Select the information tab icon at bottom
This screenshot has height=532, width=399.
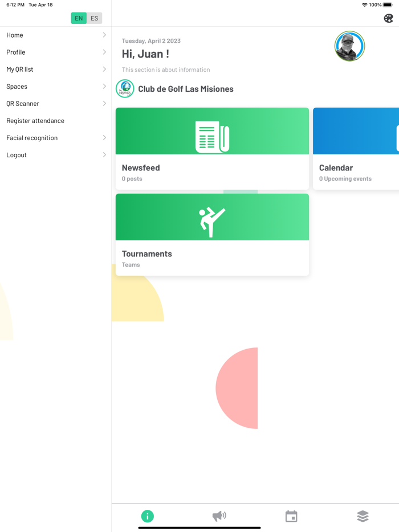(x=148, y=516)
